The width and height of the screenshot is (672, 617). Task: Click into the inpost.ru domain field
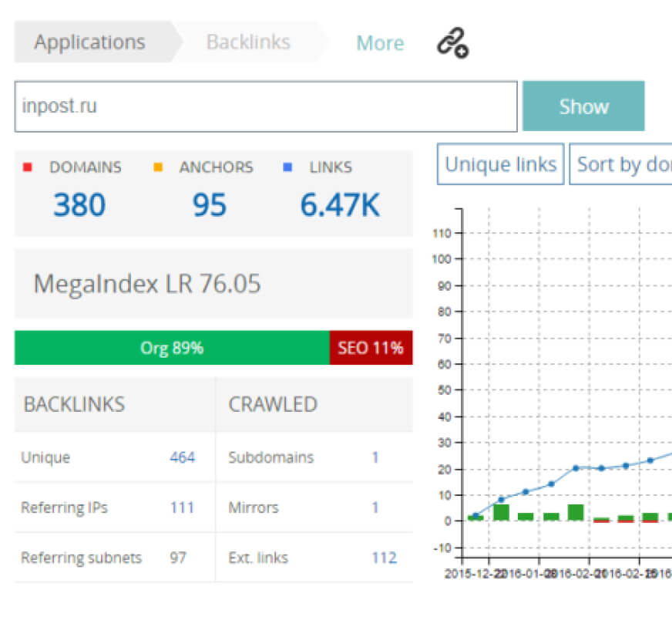265,106
